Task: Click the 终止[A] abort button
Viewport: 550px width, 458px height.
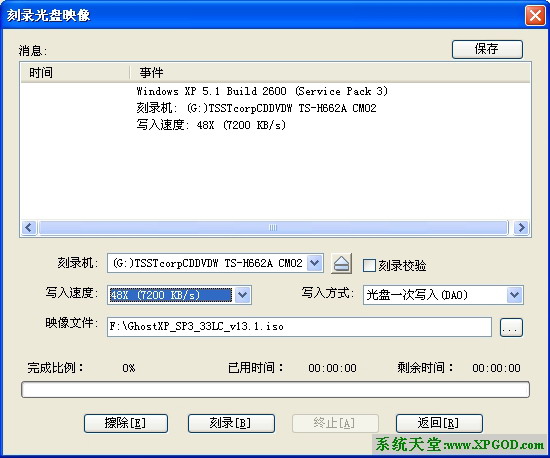Action: point(335,423)
